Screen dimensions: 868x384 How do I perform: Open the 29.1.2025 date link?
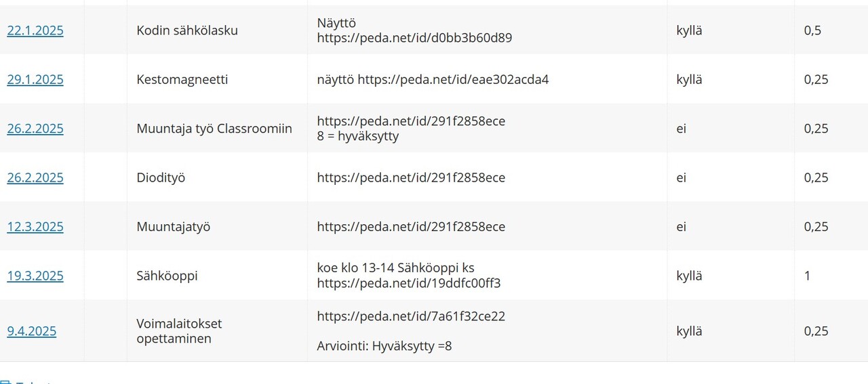(x=35, y=79)
